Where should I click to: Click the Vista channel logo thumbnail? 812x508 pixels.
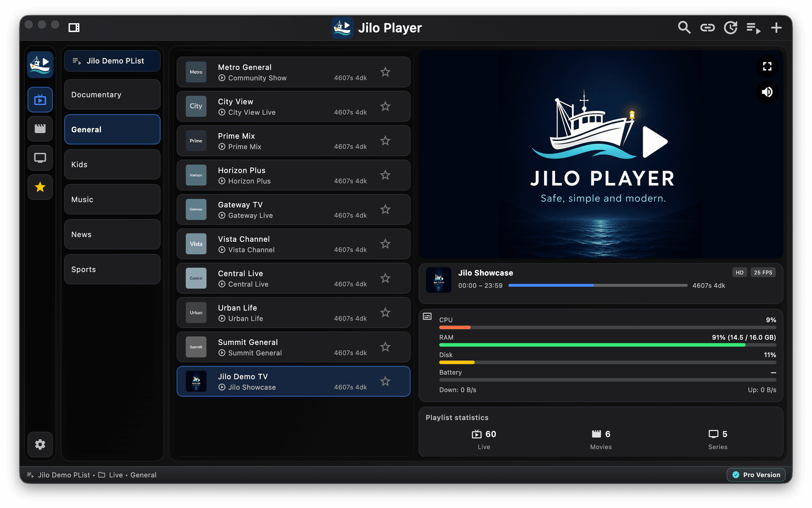pyautogui.click(x=196, y=244)
